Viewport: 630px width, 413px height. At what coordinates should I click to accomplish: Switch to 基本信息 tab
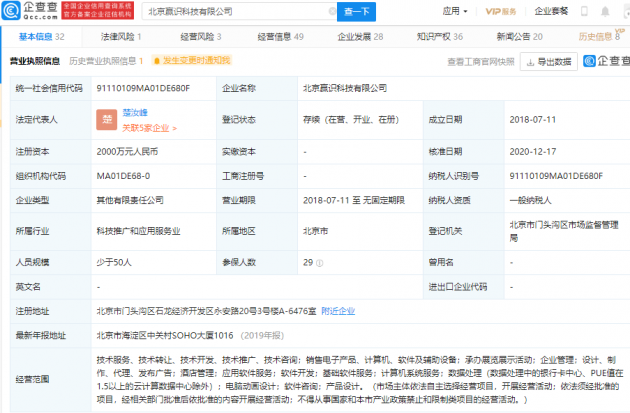point(42,37)
